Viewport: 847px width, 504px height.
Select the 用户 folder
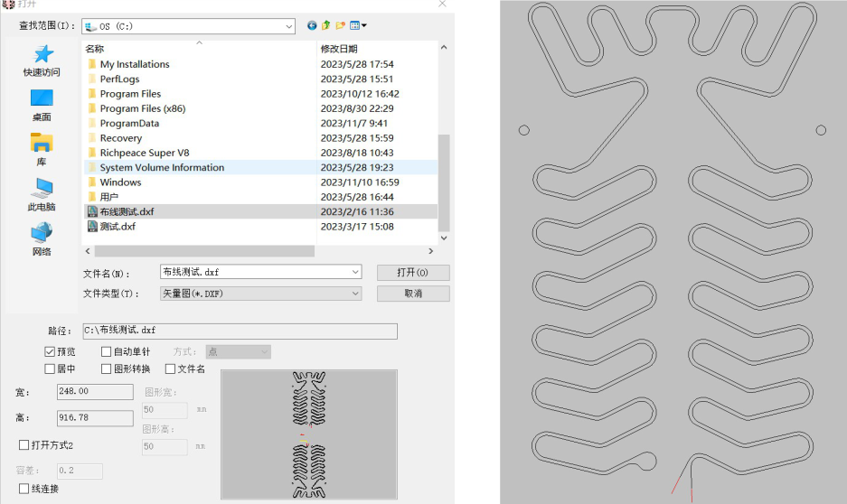pyautogui.click(x=109, y=197)
